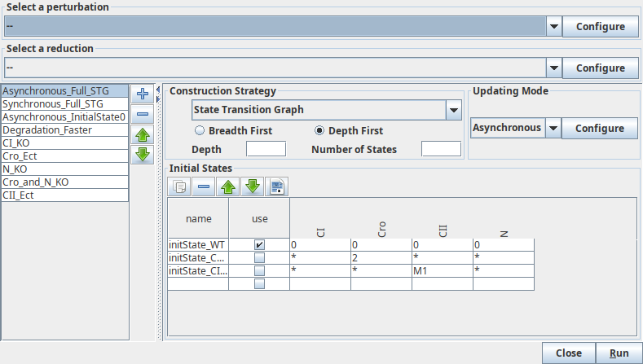Select Asynchronous_Full_STG in parameter list
Image resolution: width=643 pixels, height=364 pixels.
click(x=65, y=91)
